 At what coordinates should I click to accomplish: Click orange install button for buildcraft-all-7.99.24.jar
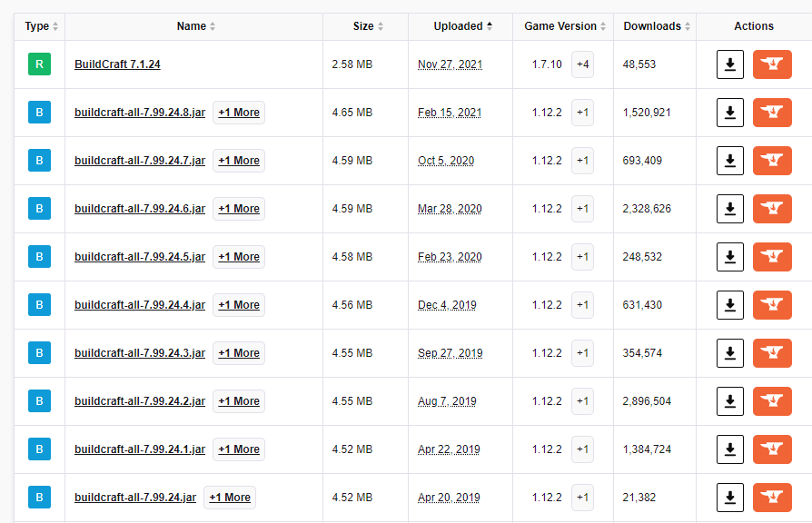point(772,498)
